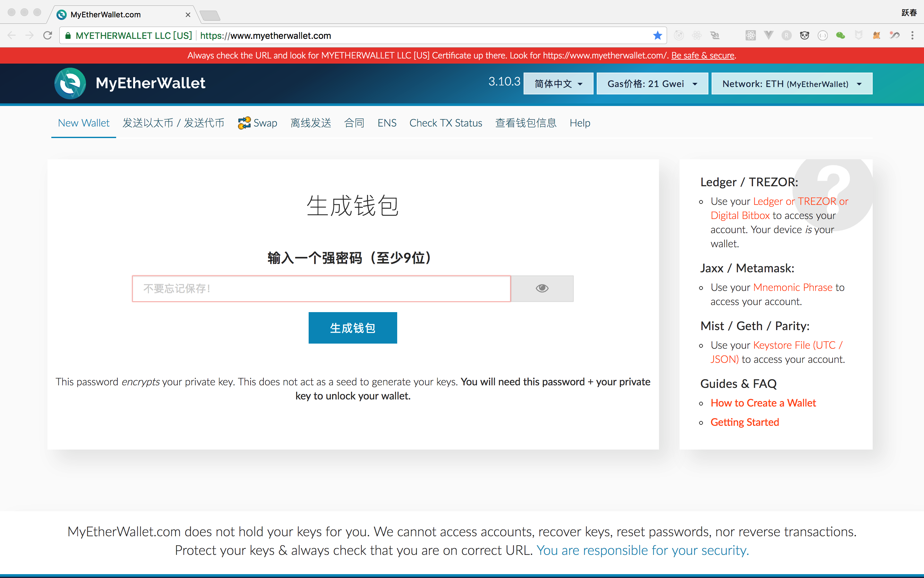Open the swirl extension with red dot
This screenshot has height=578, width=924.
(894, 36)
